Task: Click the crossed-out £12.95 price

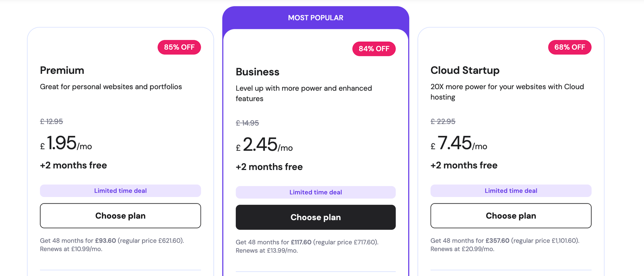Action: coord(52,121)
